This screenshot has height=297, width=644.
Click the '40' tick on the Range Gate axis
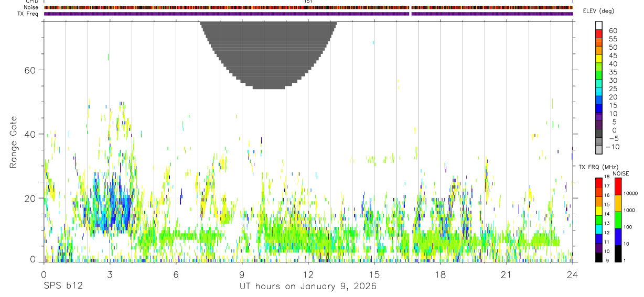(29, 134)
